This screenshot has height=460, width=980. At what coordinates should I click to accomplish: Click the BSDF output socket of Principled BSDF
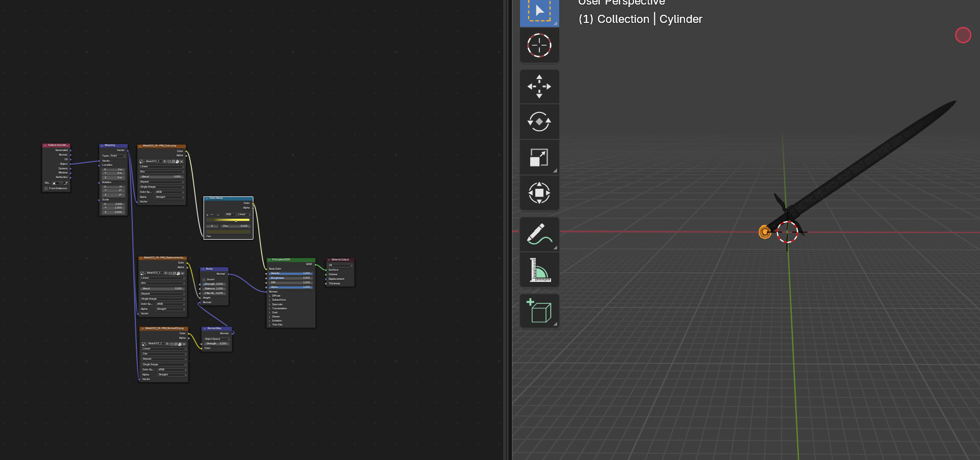point(315,264)
